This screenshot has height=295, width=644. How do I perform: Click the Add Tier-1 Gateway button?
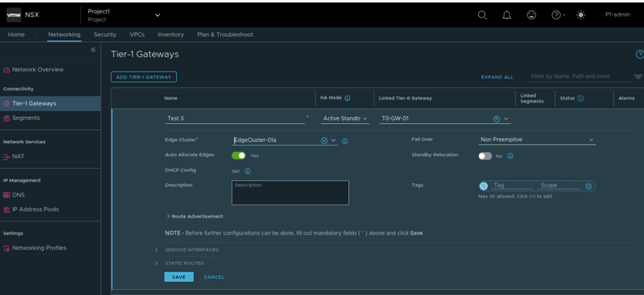pos(144,77)
